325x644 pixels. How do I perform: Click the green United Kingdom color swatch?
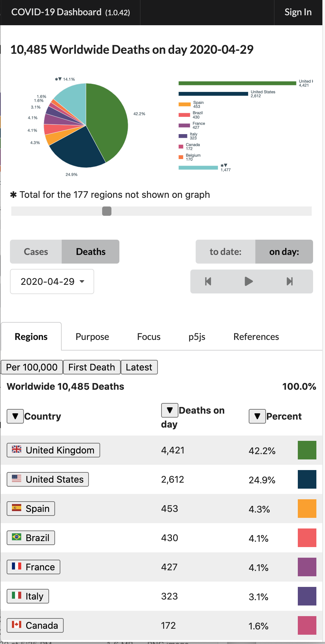pyautogui.click(x=307, y=450)
